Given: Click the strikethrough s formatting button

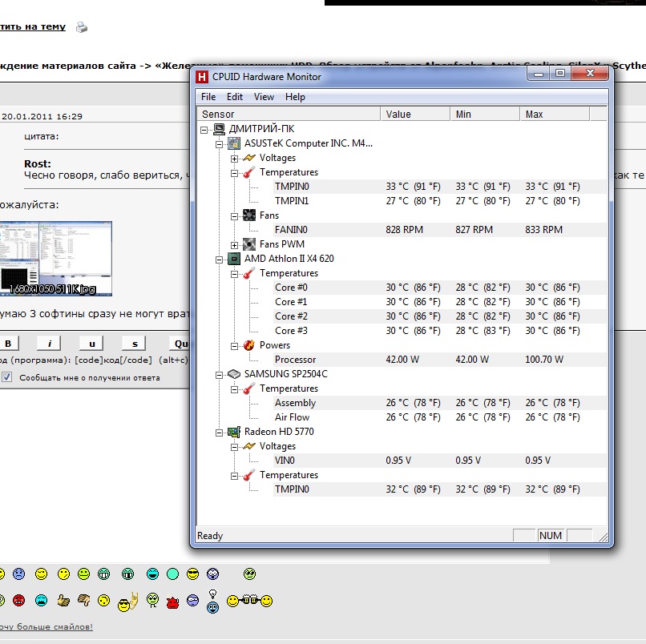Looking at the screenshot, I should point(135,344).
